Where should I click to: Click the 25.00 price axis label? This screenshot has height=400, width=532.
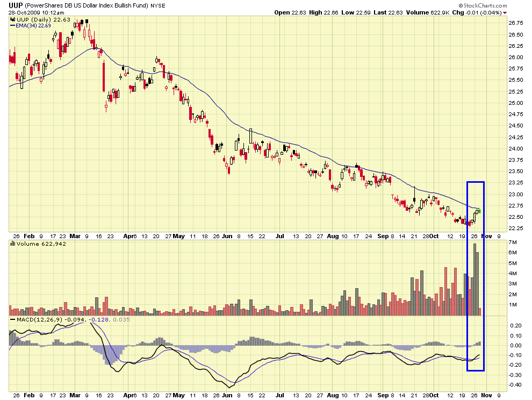pyautogui.click(x=516, y=103)
